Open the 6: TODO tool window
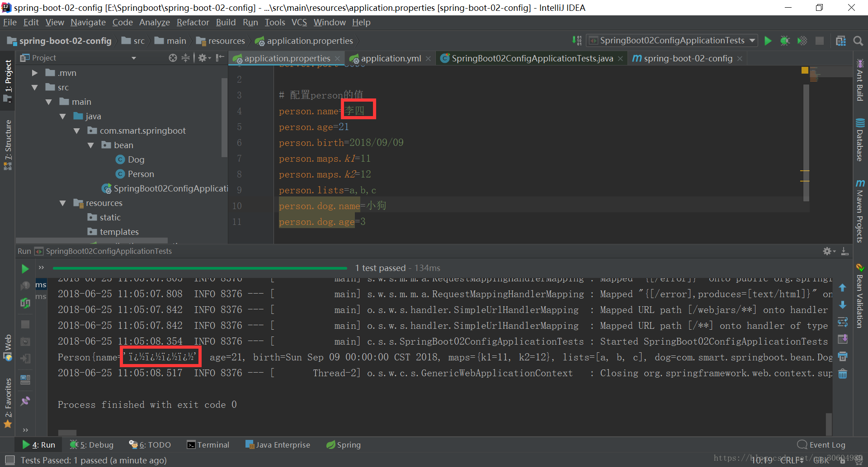Viewport: 868px width, 467px height. [x=150, y=445]
